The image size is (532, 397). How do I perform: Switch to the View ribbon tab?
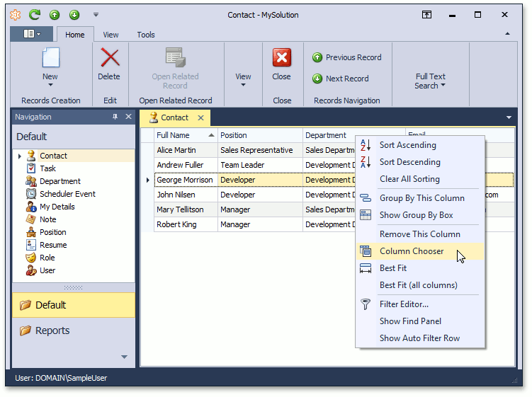click(111, 35)
